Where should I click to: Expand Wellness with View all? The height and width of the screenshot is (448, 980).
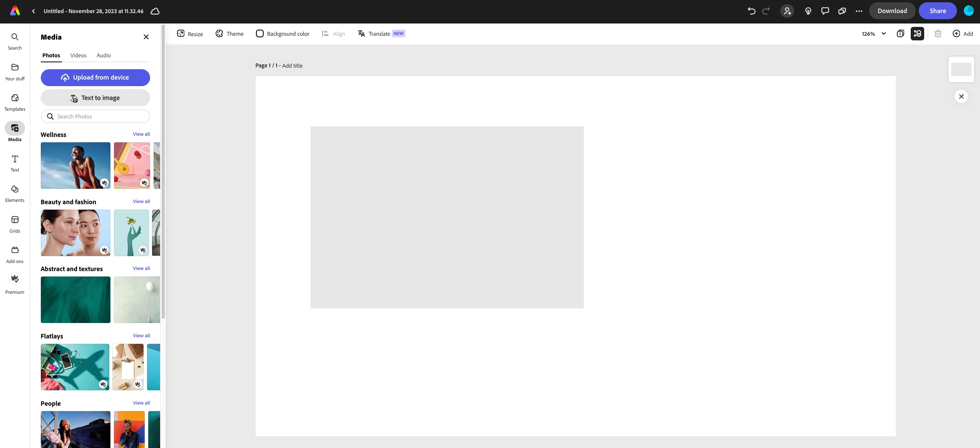[x=141, y=134]
